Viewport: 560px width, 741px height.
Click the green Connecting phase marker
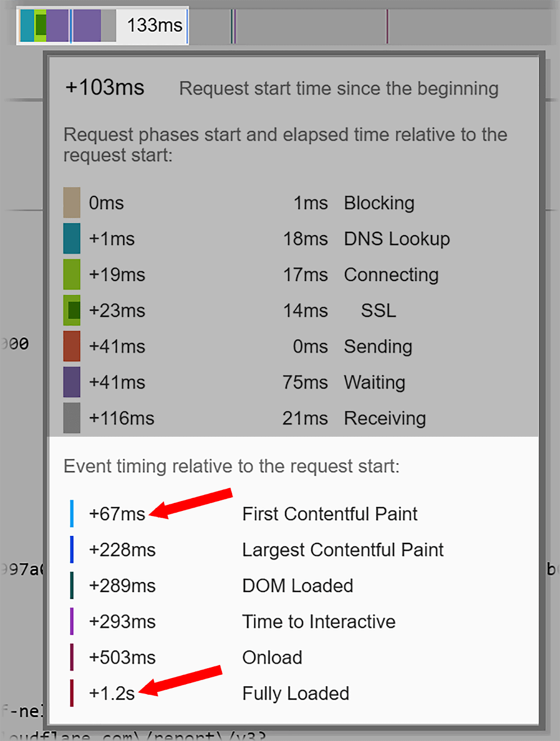point(71,275)
